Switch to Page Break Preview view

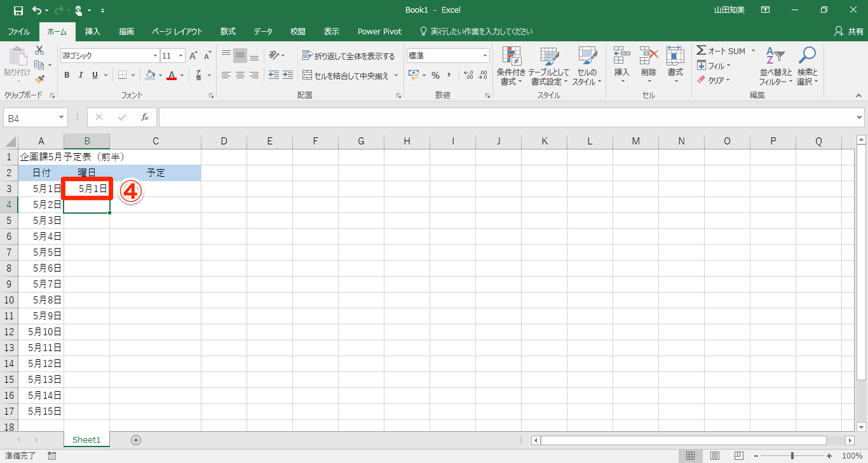coord(738,456)
